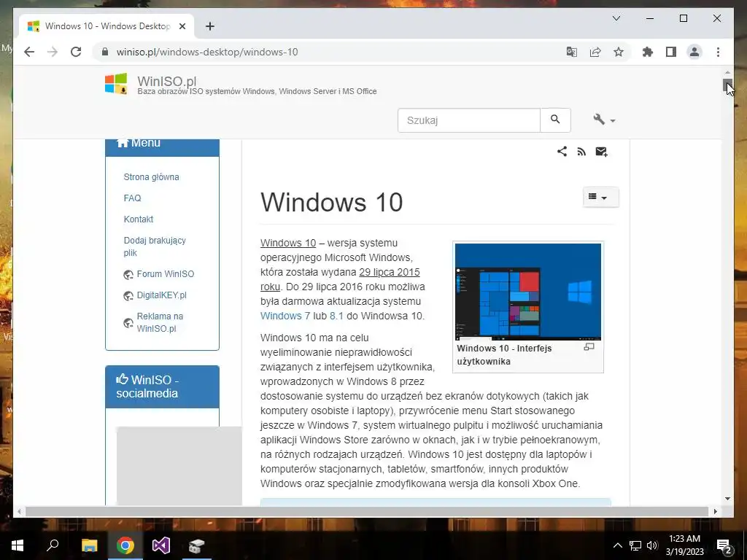Show hidden tray icons chevron
747x560 pixels.
[617, 545]
